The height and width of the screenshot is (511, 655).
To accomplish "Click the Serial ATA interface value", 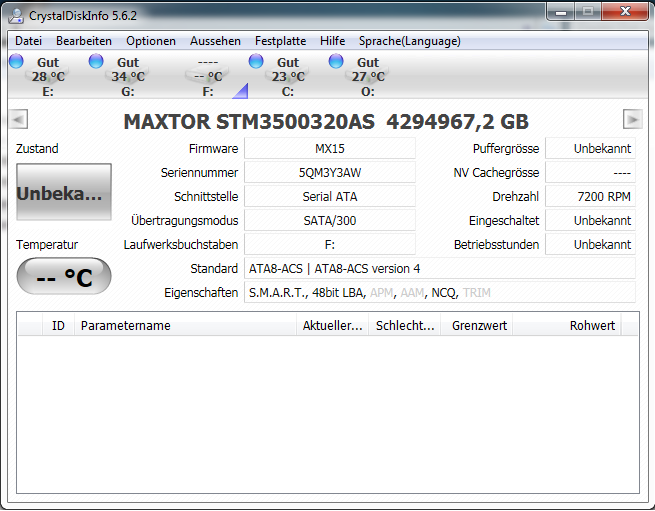I will click(x=330, y=196).
